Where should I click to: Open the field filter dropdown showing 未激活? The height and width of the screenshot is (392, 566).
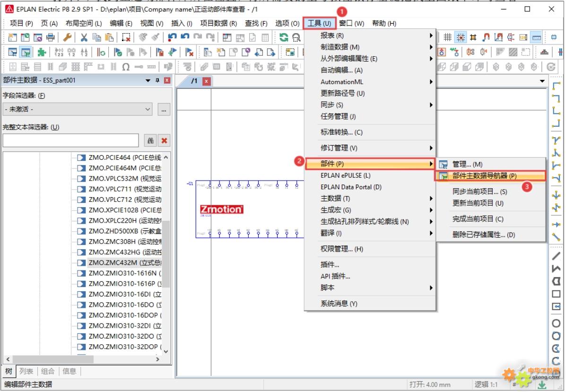[77, 109]
